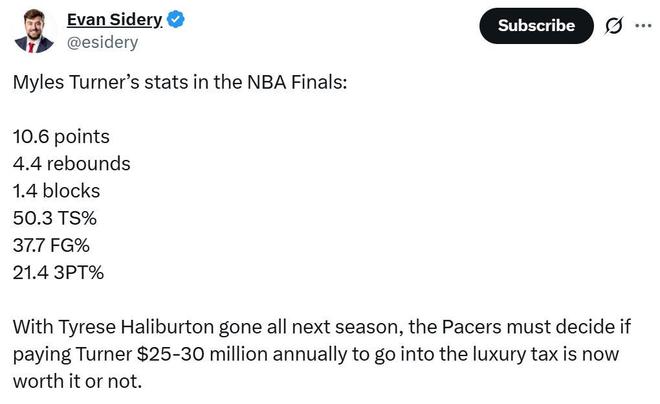Open Evan Sidery's profile picture
660x404 pixels.
(34, 29)
